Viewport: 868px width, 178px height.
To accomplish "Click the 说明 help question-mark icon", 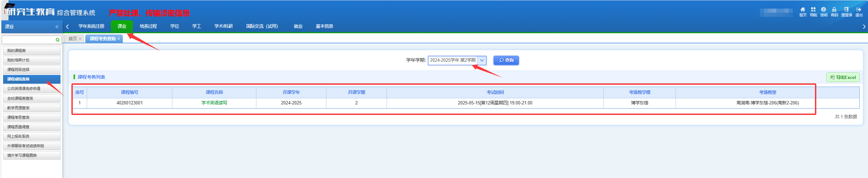I will [823, 10].
